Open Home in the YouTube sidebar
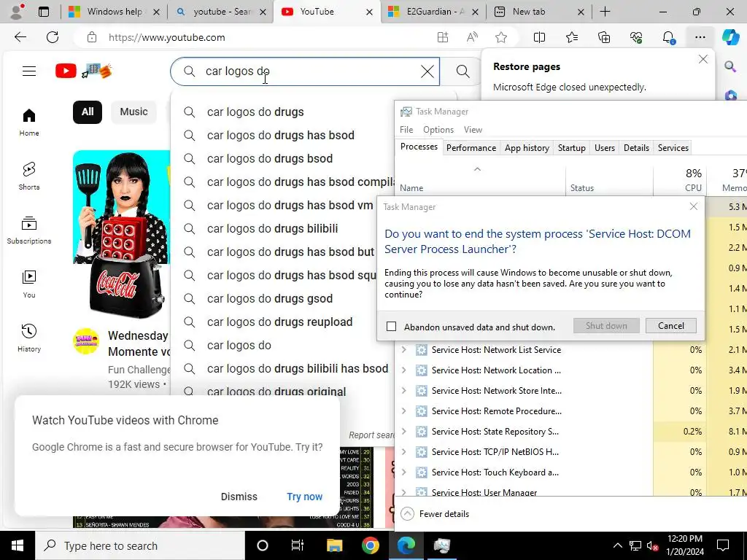The image size is (747, 560). 29,122
